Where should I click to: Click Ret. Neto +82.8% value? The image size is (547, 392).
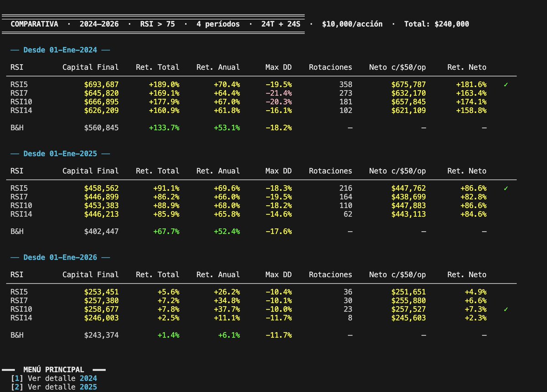pyautogui.click(x=473, y=197)
